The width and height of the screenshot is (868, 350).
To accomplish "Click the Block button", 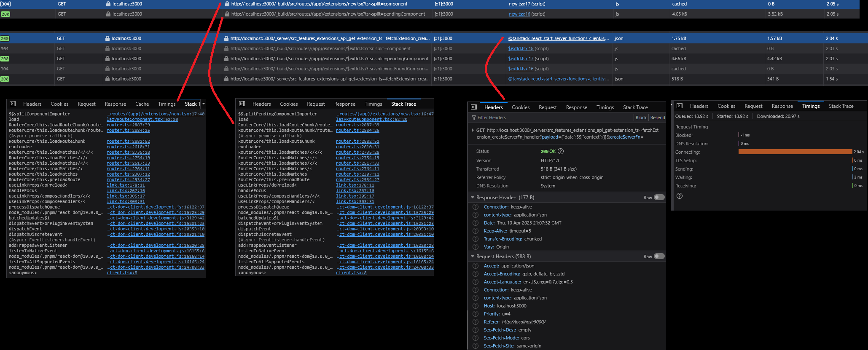I will coord(641,118).
